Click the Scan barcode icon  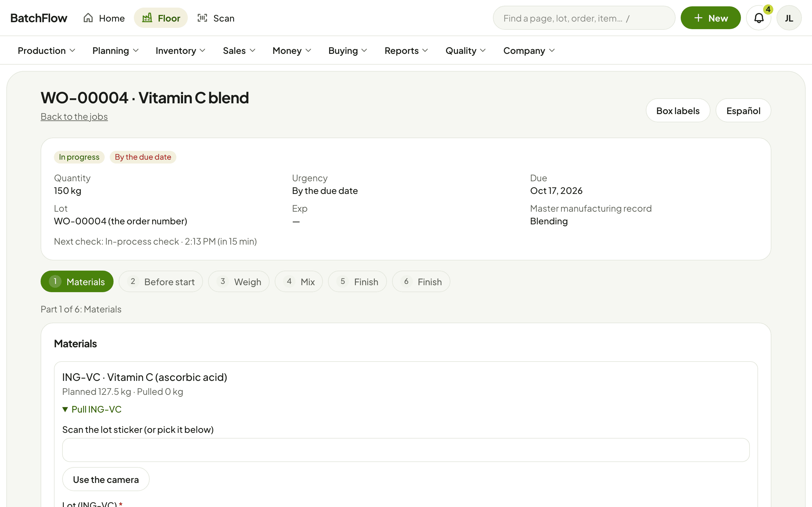pos(202,18)
